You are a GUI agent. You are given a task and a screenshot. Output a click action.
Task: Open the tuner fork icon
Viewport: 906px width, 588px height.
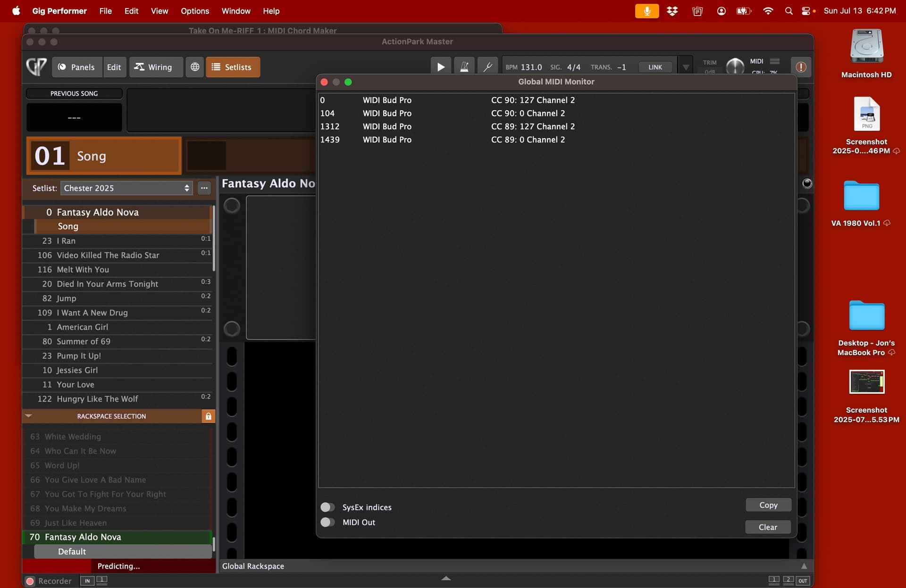[x=488, y=67]
